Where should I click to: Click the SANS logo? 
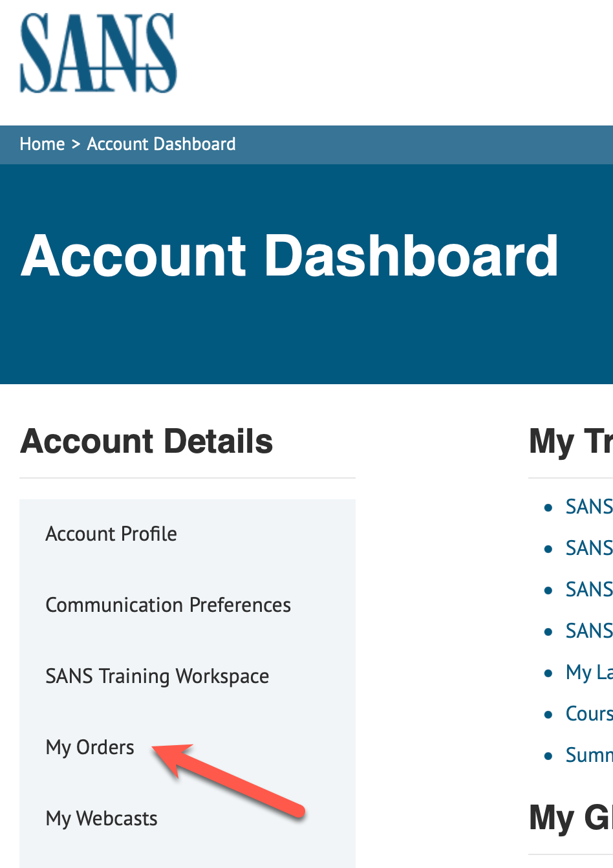point(98,53)
